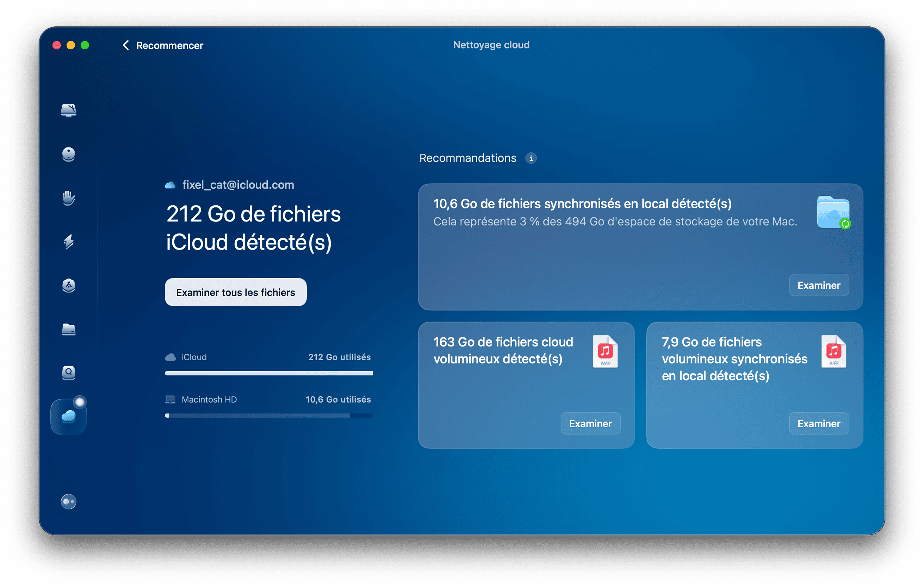Click the fixel_cat@icloud.com account label
This screenshot has height=587, width=924.
(x=238, y=185)
